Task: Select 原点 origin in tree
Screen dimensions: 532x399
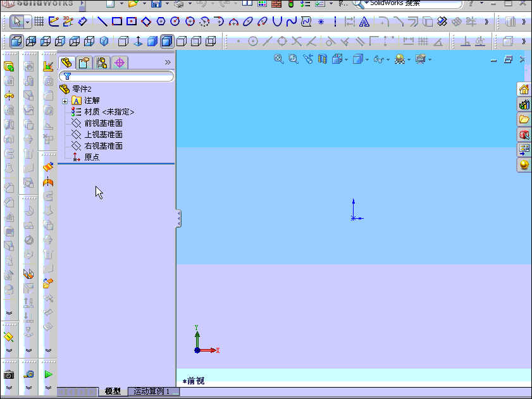Action: pyautogui.click(x=92, y=157)
